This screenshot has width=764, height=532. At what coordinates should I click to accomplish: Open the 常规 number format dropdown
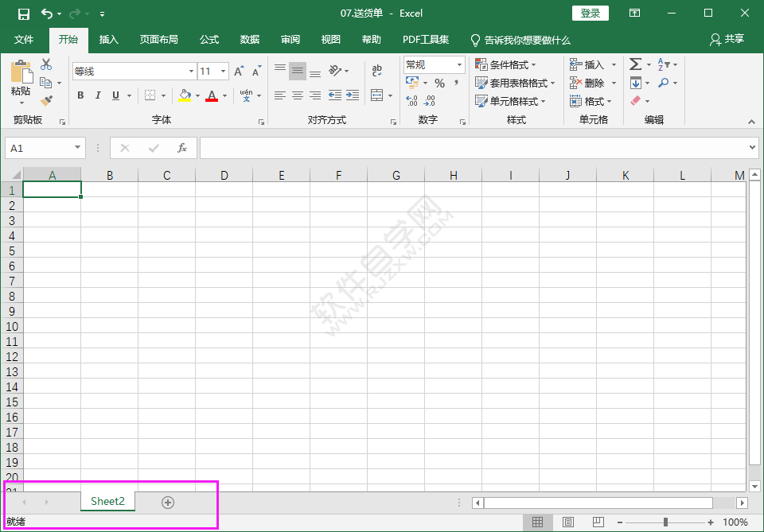click(x=458, y=64)
